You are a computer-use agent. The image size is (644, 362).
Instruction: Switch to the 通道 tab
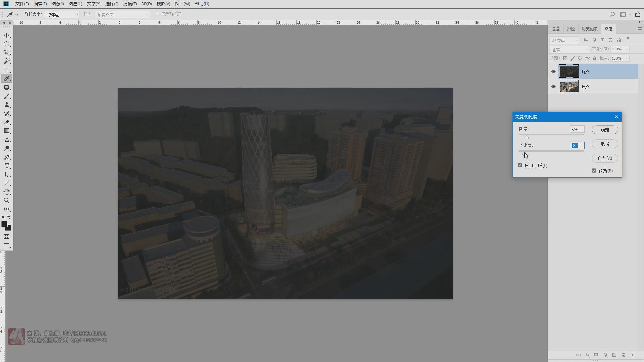(555, 29)
